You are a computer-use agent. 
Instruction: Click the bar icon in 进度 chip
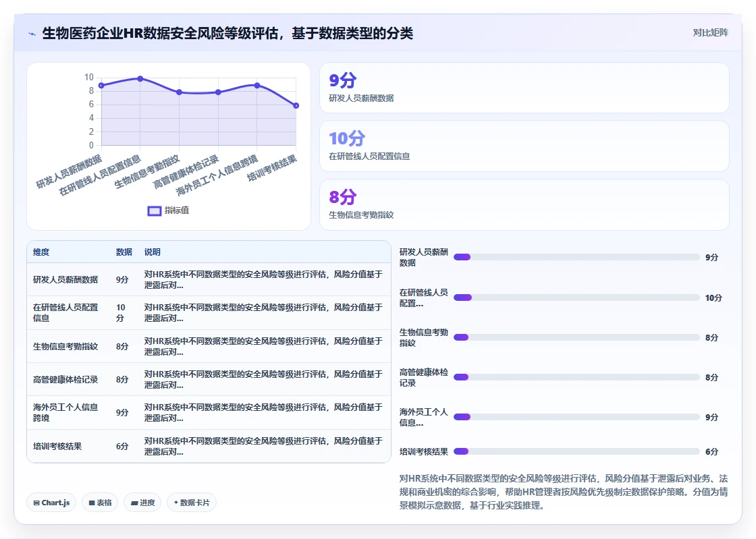(134, 503)
